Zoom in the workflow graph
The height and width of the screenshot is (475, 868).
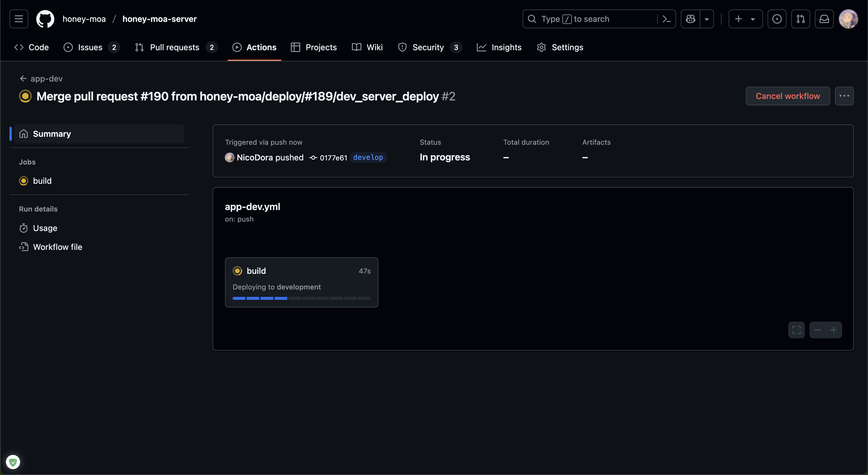(x=834, y=330)
